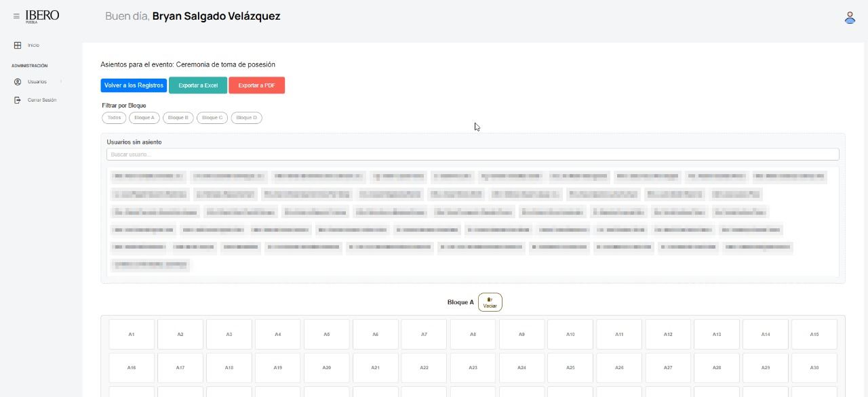Viewport: 868px width, 397px height.
Task: Click the hamburger menu icon
Action: pos(16,16)
